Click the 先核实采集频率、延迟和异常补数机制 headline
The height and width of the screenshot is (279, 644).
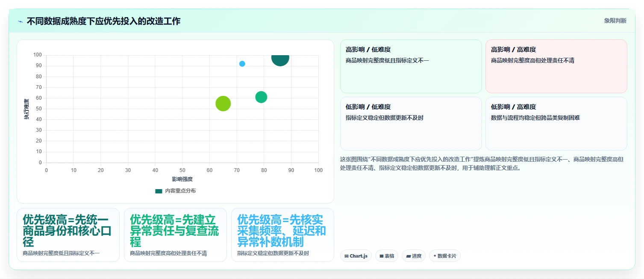[282, 231]
